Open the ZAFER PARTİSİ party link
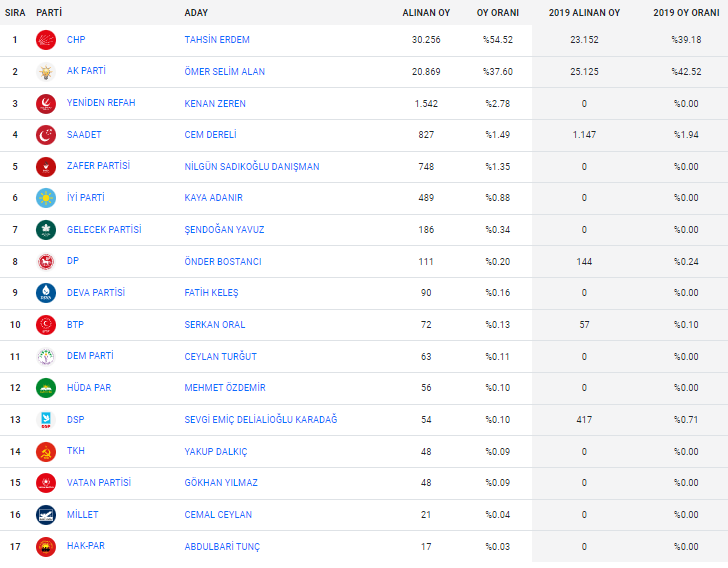 [x=98, y=166]
